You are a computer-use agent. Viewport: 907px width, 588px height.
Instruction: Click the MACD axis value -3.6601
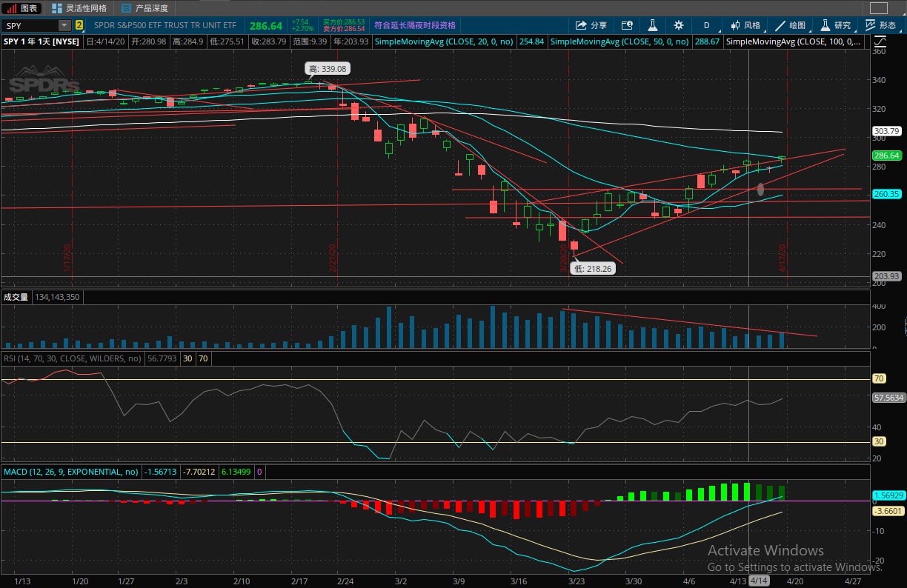[888, 510]
